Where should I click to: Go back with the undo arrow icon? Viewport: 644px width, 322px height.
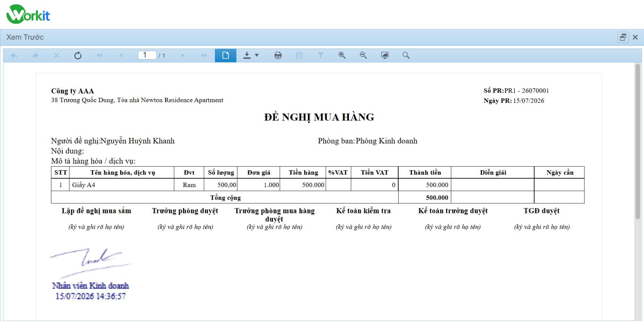click(14, 56)
